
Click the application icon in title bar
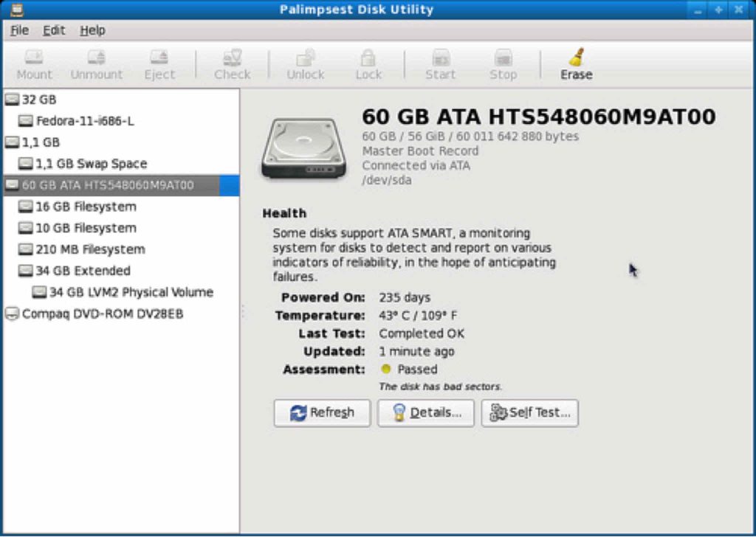point(17,10)
